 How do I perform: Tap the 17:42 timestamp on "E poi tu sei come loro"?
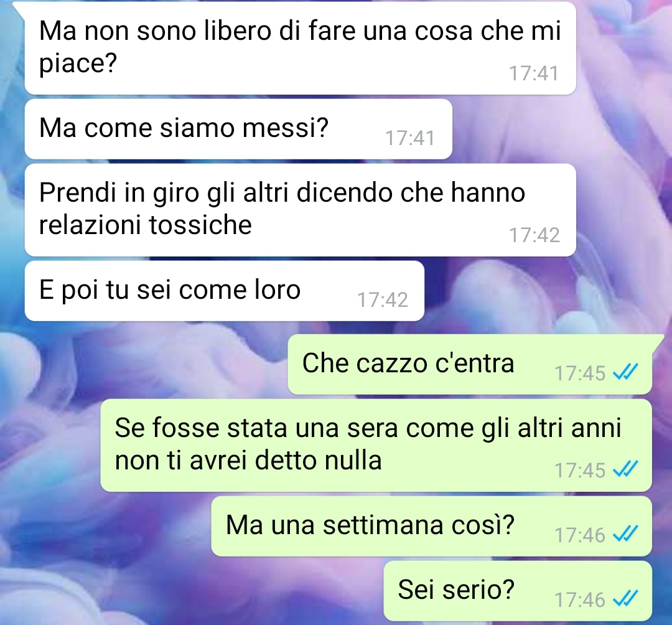tap(382, 299)
